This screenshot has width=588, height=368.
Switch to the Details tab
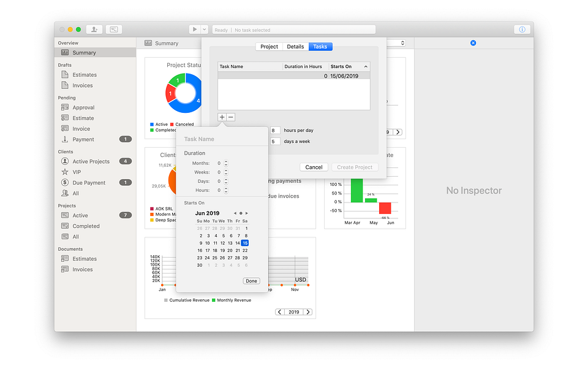click(x=295, y=47)
